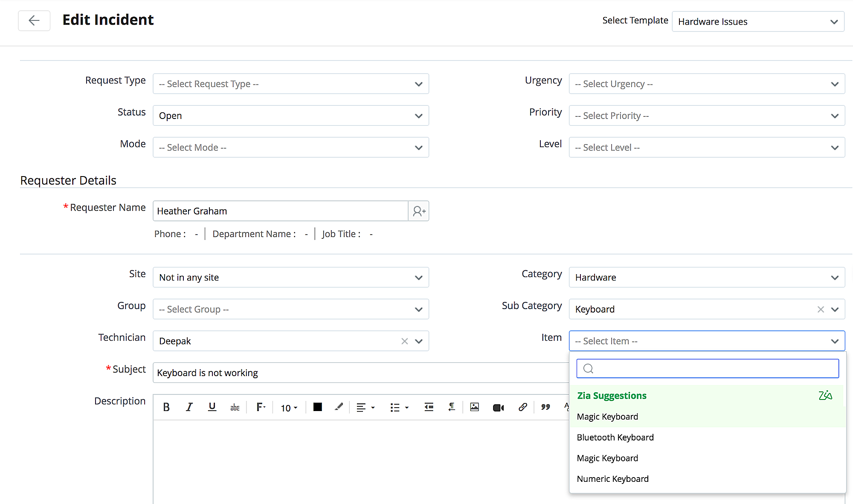The width and height of the screenshot is (853, 504).
Task: Open the Select Template dropdown
Action: point(758,22)
